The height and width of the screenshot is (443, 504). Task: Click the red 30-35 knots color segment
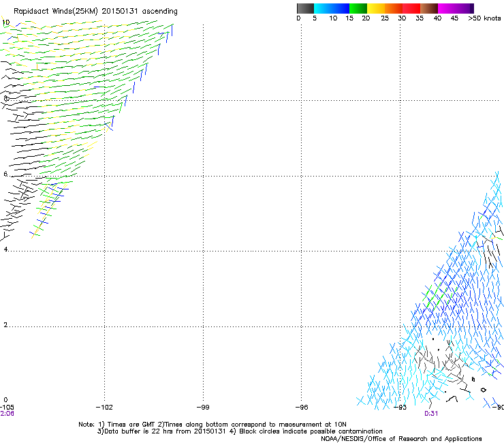(411, 8)
